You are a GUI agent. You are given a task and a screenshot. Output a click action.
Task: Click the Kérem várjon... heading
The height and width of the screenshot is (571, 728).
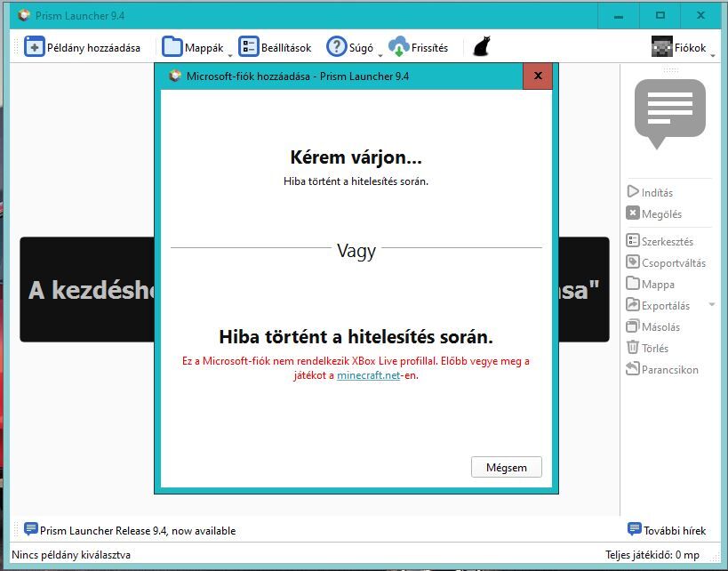(356, 157)
